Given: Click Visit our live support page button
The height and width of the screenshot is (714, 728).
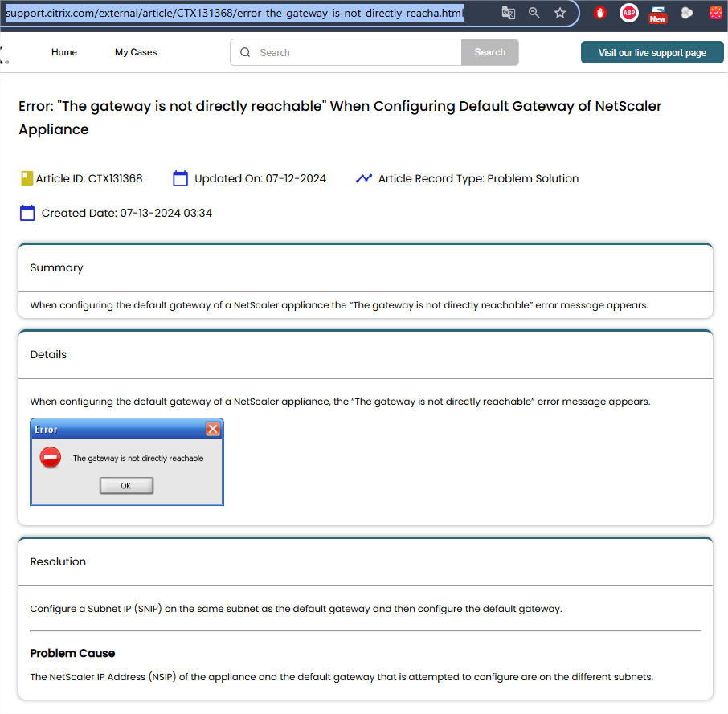Looking at the screenshot, I should [652, 53].
